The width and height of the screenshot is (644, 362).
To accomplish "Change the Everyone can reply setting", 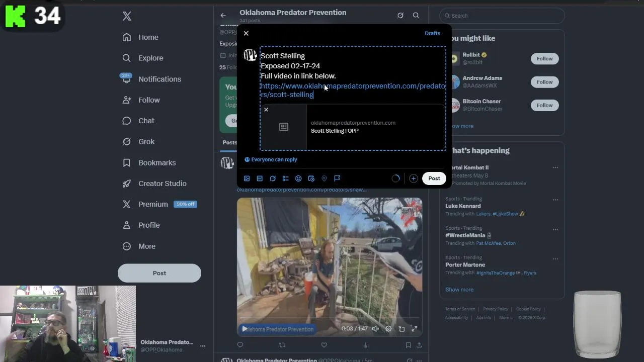I will [271, 159].
